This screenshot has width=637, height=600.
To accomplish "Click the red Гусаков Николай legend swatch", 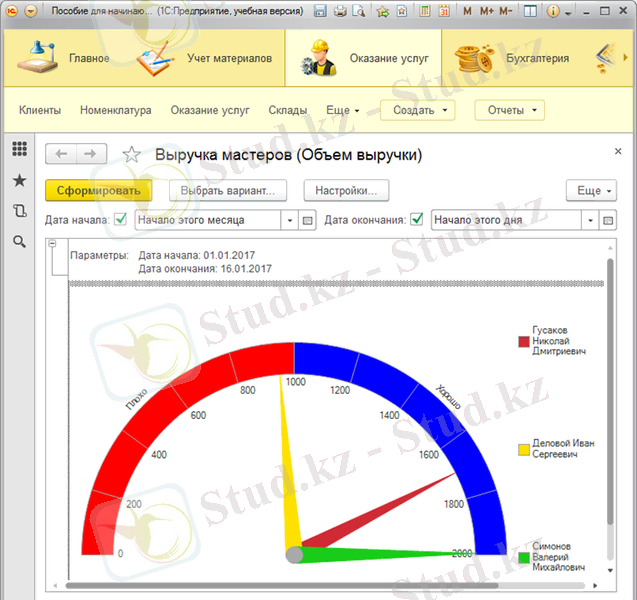I will [524, 341].
